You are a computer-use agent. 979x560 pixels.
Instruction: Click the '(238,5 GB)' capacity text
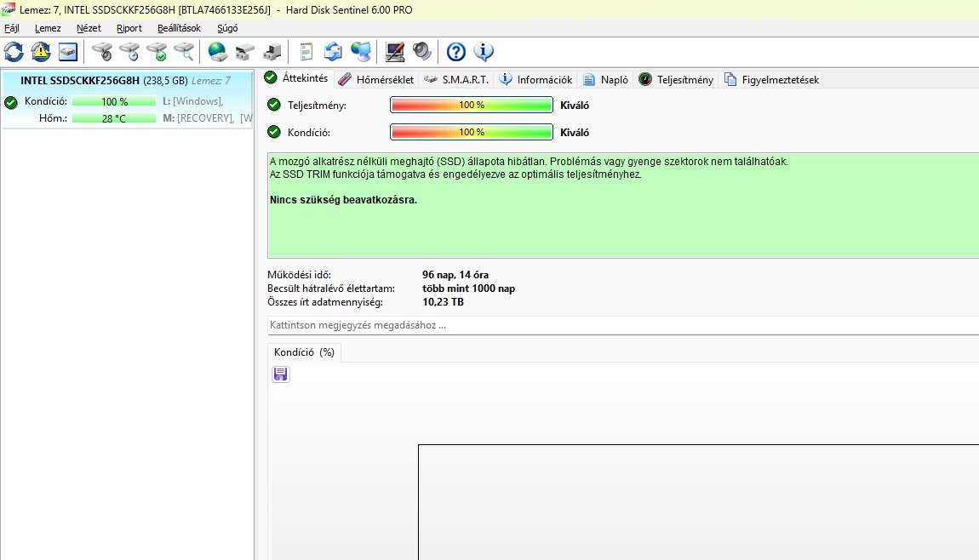(165, 81)
